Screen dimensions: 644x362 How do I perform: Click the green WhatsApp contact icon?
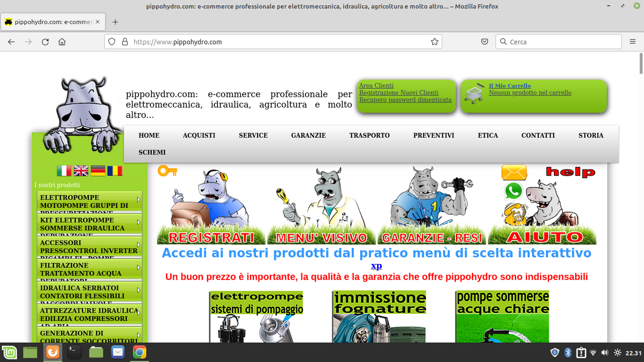pos(514,192)
